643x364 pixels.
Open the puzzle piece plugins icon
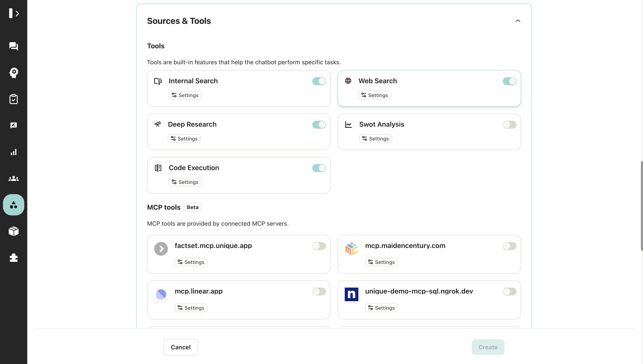(13, 258)
